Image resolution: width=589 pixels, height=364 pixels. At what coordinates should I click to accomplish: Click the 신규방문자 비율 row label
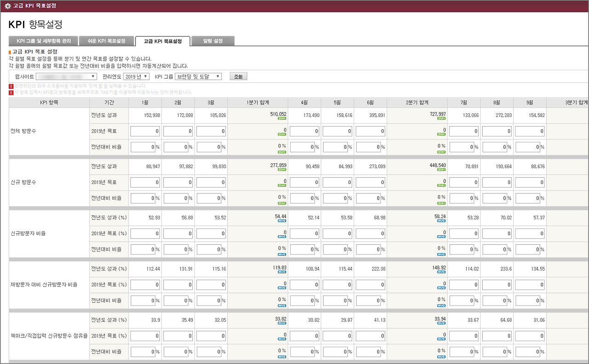point(28,233)
